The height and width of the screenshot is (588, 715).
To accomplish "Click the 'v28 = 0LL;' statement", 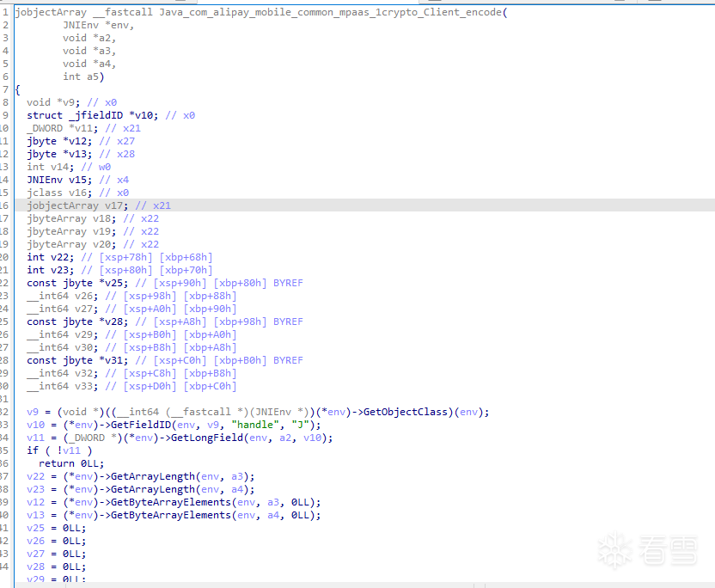I will pyautogui.click(x=56, y=567).
